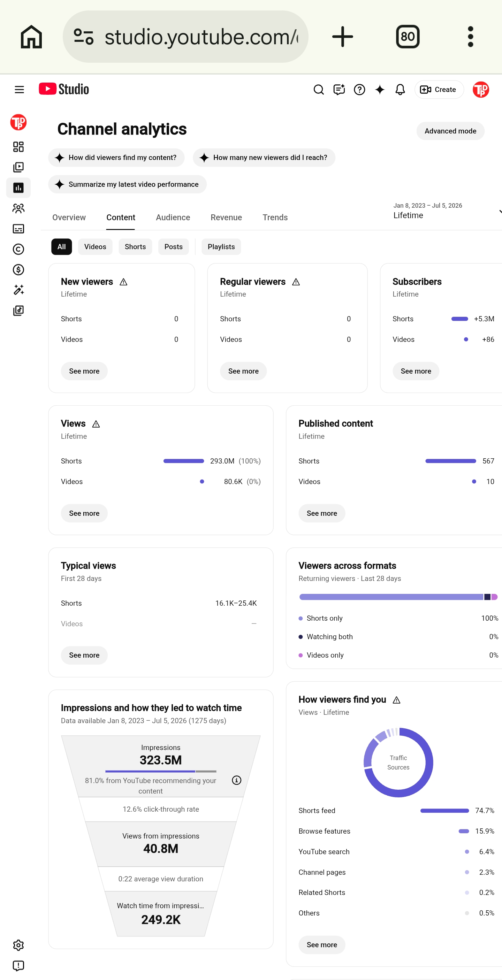Select the Playlists filter chip
Image resolution: width=502 pixels, height=980 pixels.
tap(221, 246)
